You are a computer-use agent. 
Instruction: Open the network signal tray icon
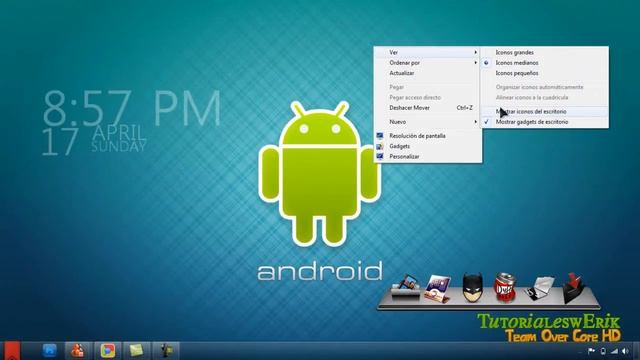click(x=614, y=351)
